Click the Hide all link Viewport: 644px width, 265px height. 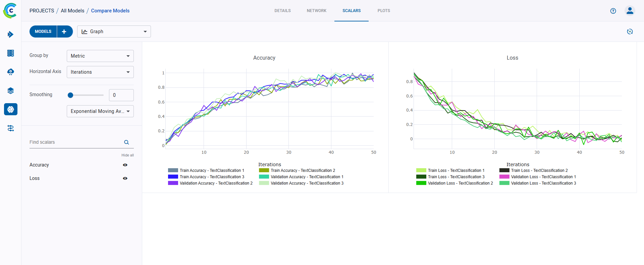[127, 155]
